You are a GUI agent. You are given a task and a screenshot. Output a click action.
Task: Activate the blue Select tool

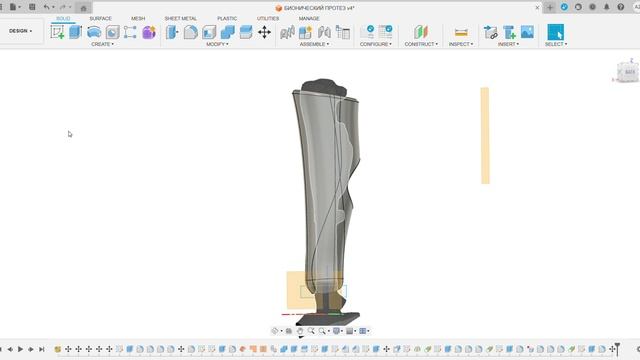(x=556, y=32)
